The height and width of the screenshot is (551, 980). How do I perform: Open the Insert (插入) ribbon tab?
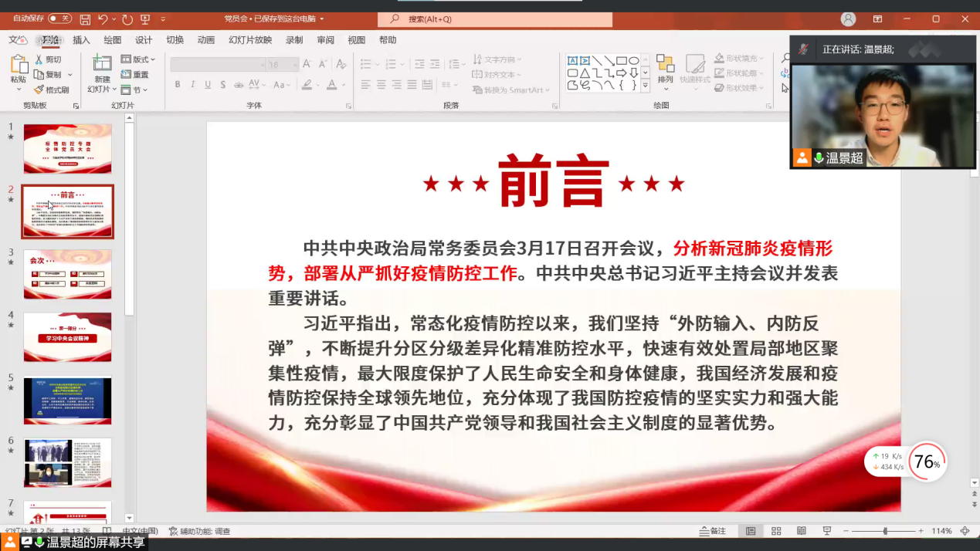pyautogui.click(x=81, y=40)
